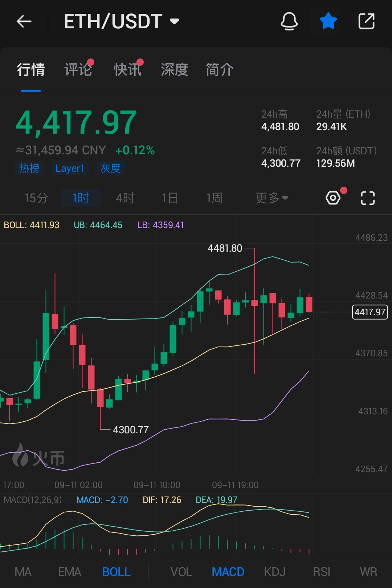Select the 15分 timeframe
This screenshot has width=392, height=588.
point(36,198)
